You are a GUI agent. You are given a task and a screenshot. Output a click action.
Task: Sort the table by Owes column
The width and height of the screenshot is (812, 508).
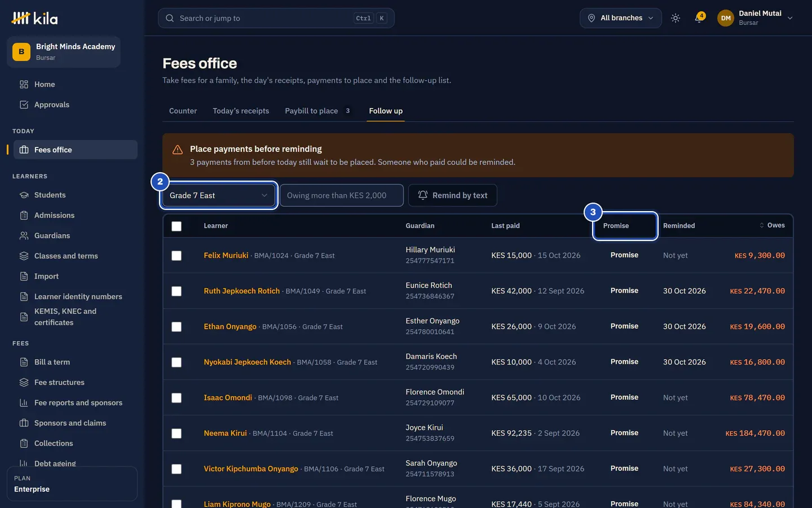click(772, 225)
